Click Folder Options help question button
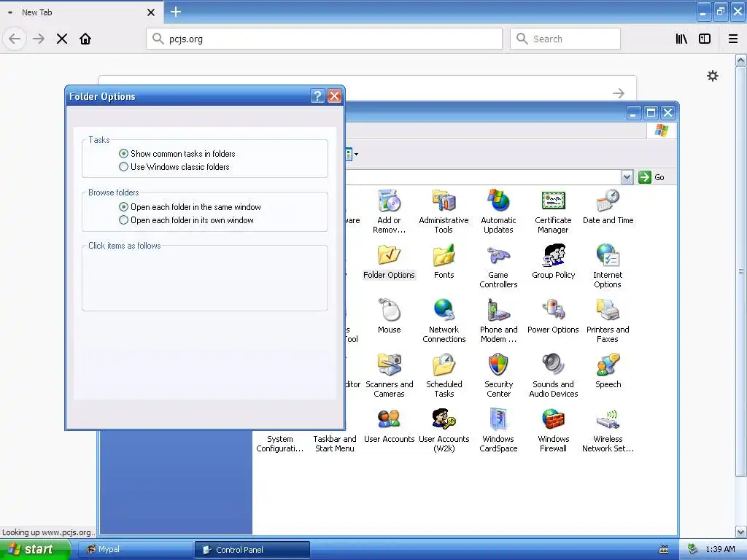Image resolution: width=747 pixels, height=560 pixels. click(317, 96)
